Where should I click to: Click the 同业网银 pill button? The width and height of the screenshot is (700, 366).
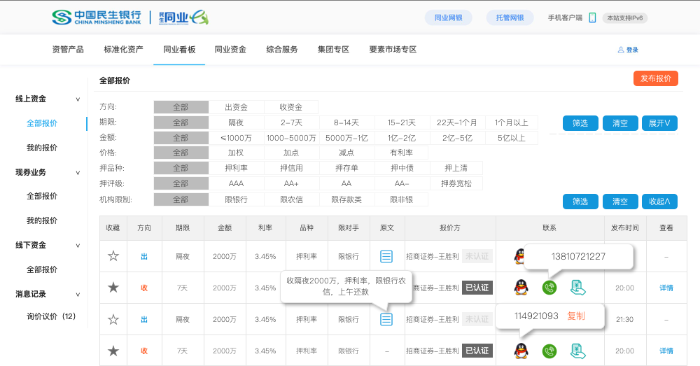(x=448, y=18)
